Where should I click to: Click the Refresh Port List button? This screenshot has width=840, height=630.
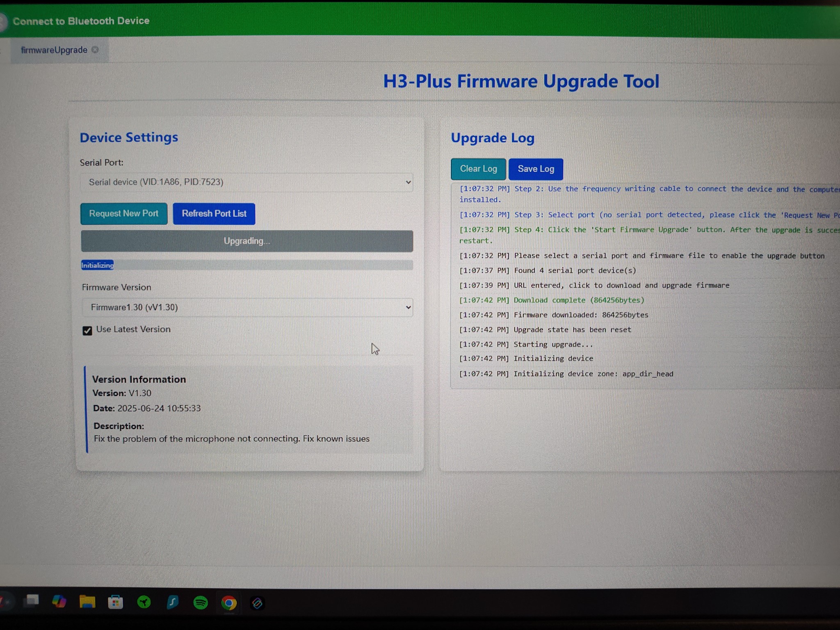(214, 214)
